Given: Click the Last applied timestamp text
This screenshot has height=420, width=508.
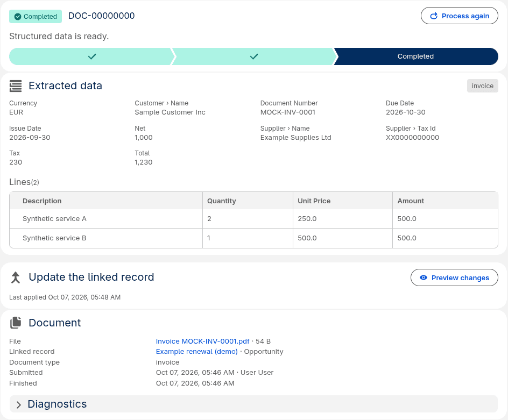Looking at the screenshot, I should pos(65,297).
